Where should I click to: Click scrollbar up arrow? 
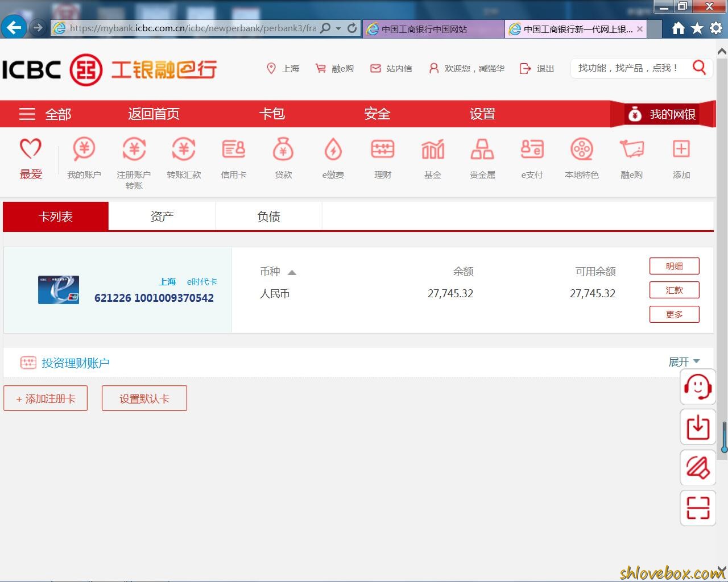722,52
